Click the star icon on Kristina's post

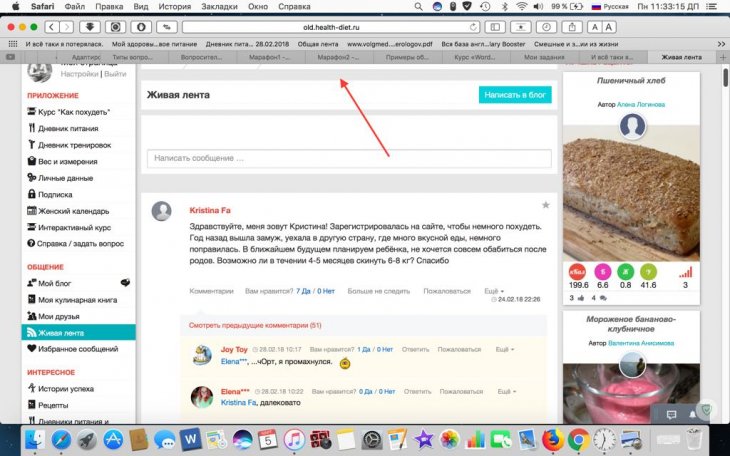[545, 205]
